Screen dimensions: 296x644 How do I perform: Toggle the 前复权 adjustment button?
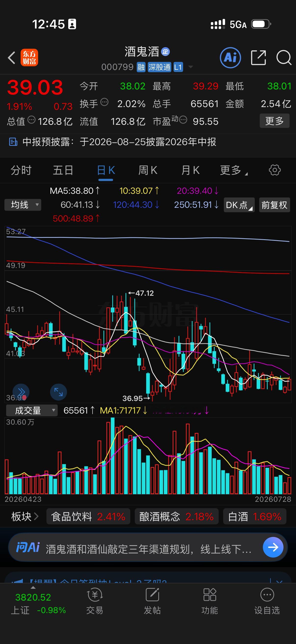274,205
